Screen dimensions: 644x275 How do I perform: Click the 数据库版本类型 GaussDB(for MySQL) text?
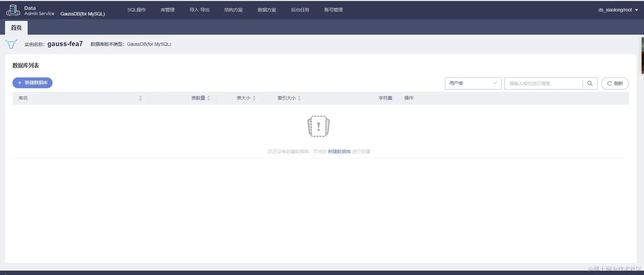pyautogui.click(x=131, y=44)
